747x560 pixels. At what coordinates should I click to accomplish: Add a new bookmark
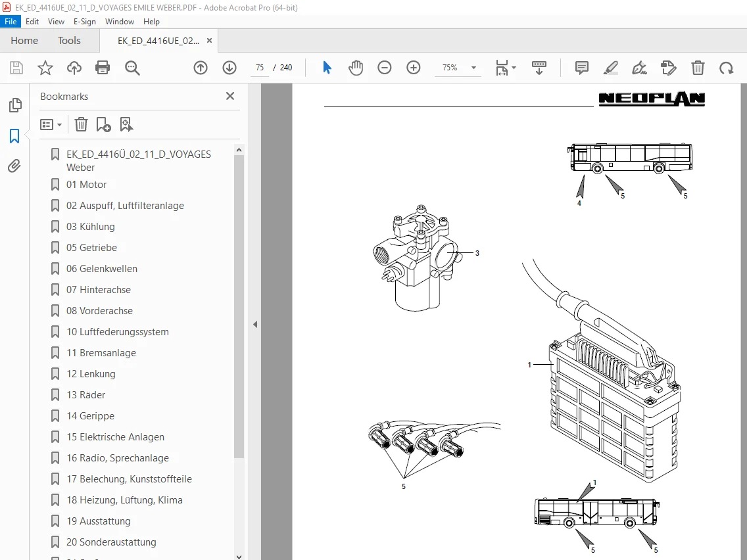pos(103,124)
